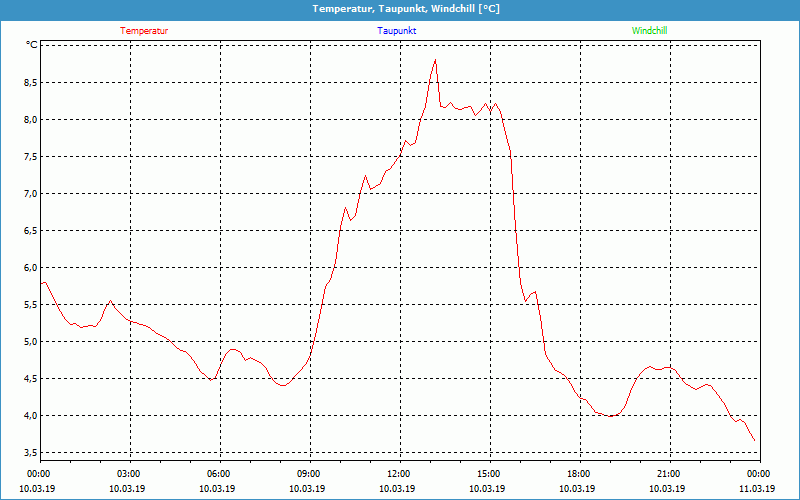This screenshot has height=500, width=800.
Task: Click the °C unit label on the y-axis
Action: [x=32, y=45]
